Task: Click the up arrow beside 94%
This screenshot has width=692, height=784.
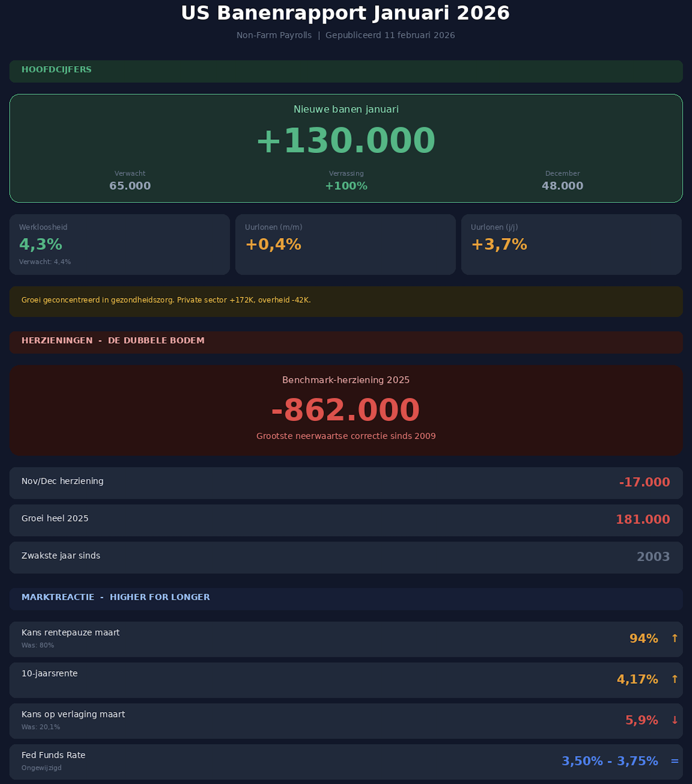Action: 674,639
